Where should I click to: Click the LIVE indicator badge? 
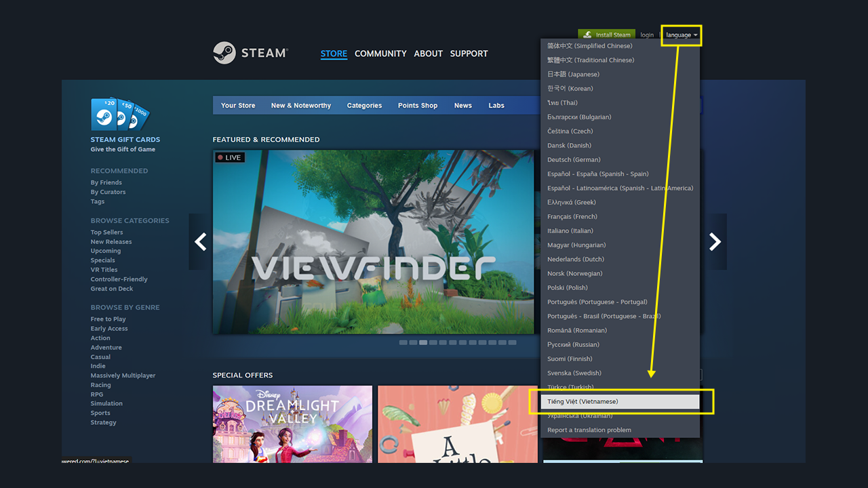230,157
